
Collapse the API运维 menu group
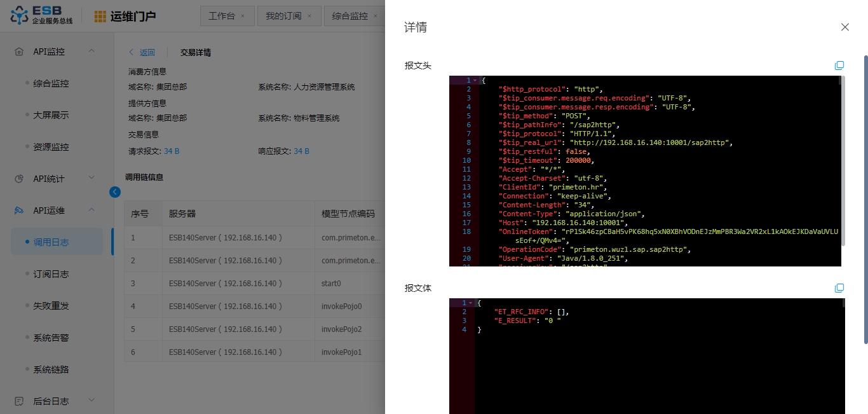pos(91,210)
